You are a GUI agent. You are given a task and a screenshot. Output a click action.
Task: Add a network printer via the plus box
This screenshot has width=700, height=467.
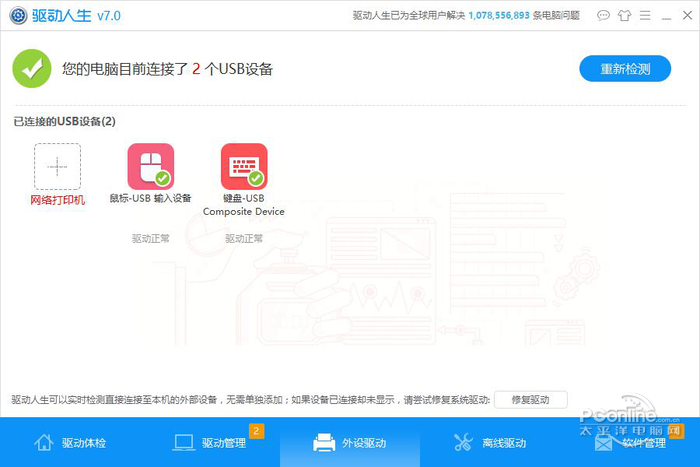coord(58,167)
